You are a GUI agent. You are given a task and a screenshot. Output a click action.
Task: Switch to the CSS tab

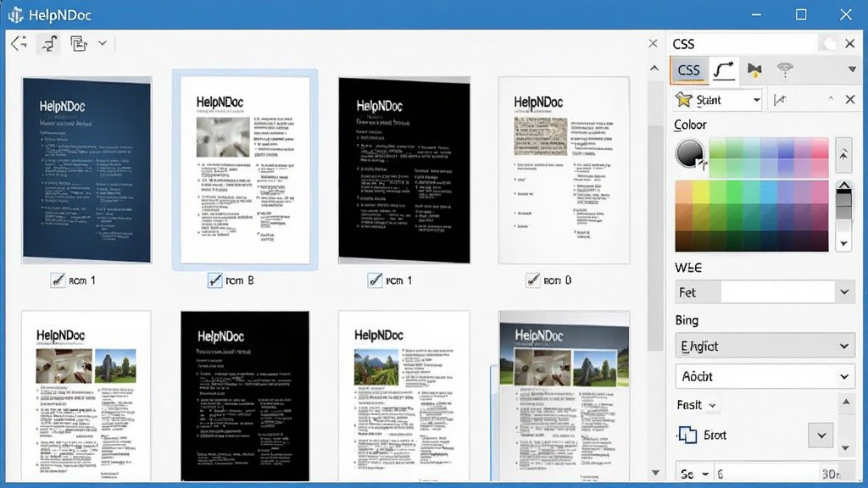688,70
